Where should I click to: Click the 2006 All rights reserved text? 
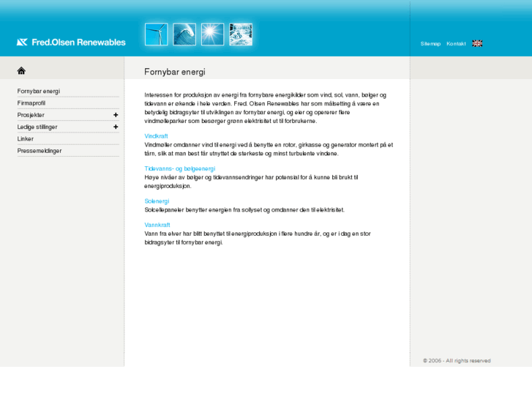(x=457, y=361)
